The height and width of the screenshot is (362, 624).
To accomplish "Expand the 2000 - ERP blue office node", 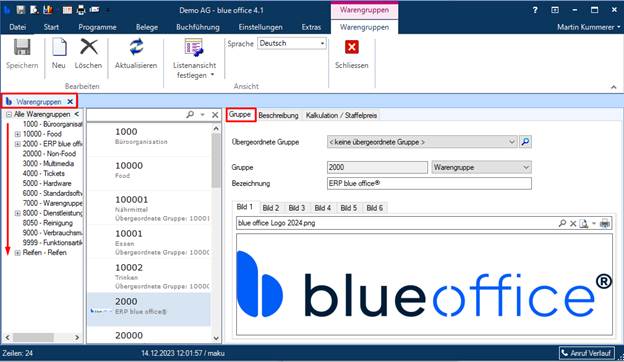I will point(18,144).
